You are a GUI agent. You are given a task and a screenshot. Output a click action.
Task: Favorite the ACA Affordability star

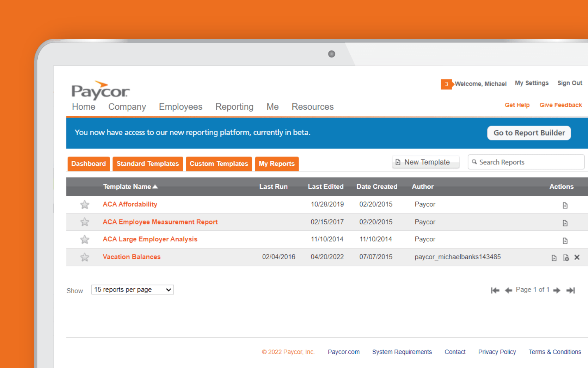click(85, 205)
